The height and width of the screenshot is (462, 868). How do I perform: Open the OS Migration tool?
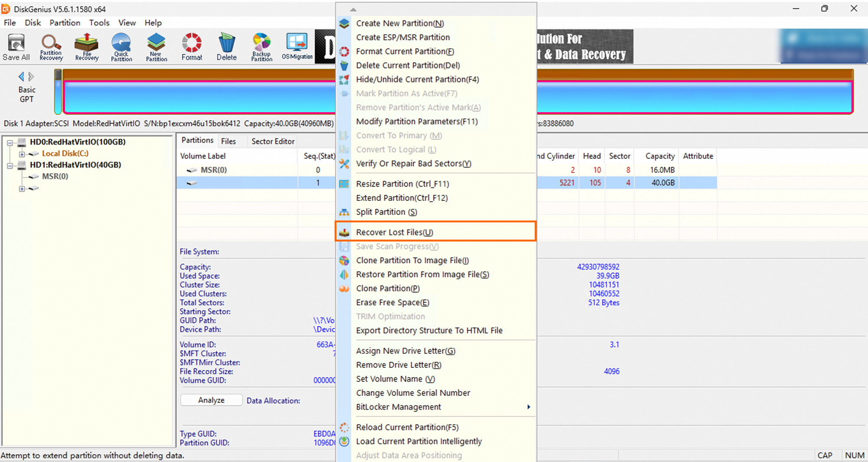click(x=296, y=46)
